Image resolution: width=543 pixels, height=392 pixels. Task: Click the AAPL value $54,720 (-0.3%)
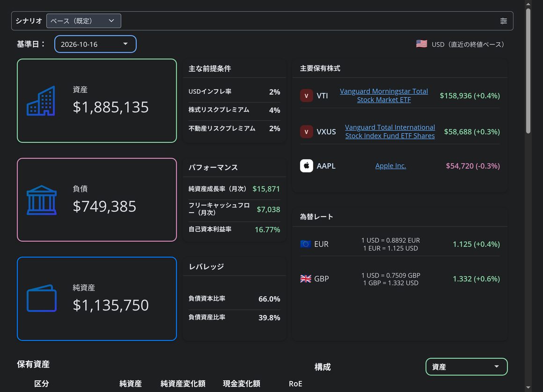[473, 166]
